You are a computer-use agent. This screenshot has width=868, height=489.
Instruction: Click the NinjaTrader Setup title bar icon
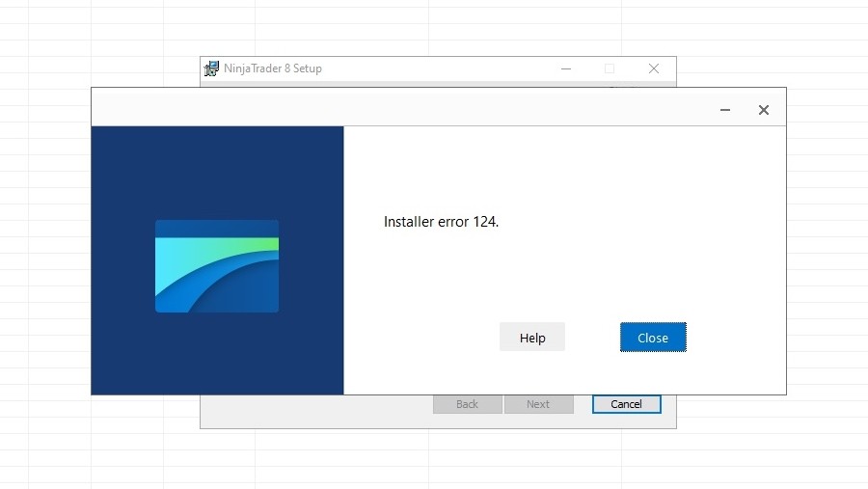coord(211,68)
